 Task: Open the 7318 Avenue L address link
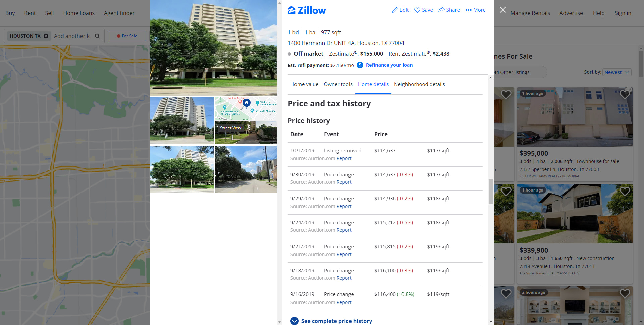coord(557,266)
